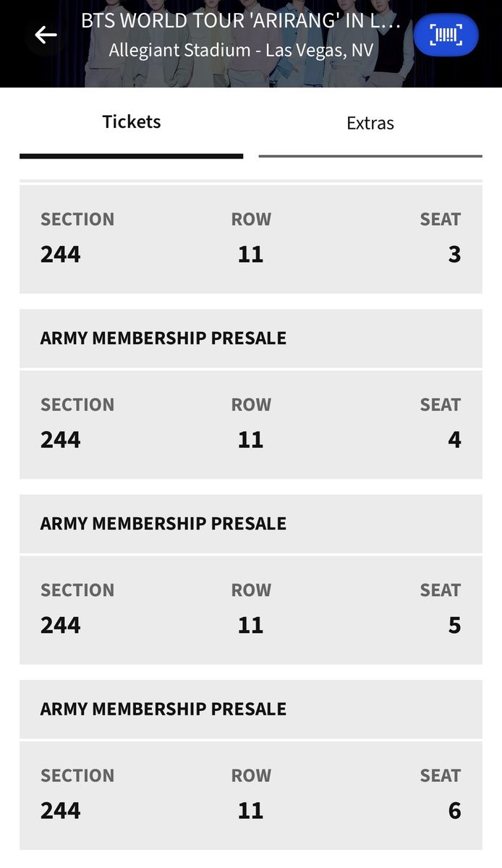Click Row 11 on Seat 6 ticket
The height and width of the screenshot is (868, 502).
click(x=250, y=809)
